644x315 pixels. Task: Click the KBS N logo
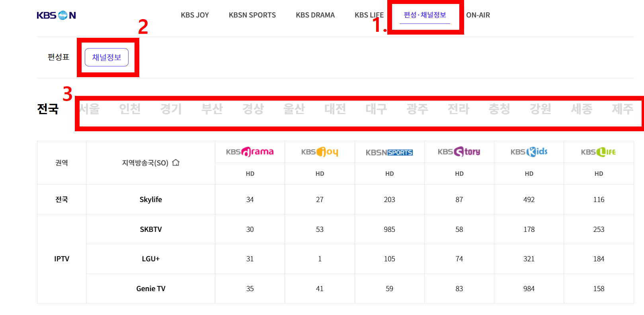[x=56, y=15]
